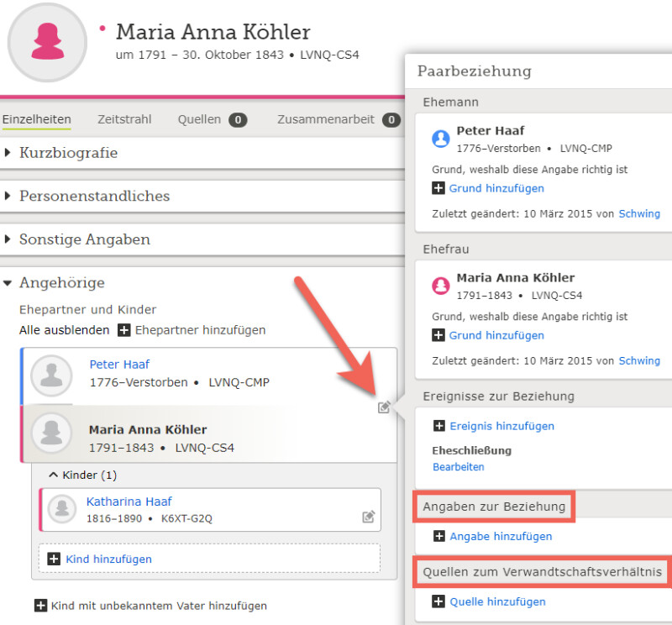Click Ereignis hinzufügen link

coord(501,426)
